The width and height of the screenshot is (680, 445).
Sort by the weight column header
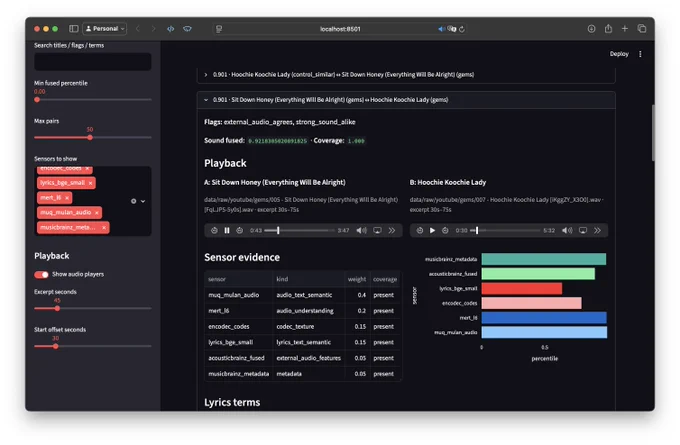357,279
